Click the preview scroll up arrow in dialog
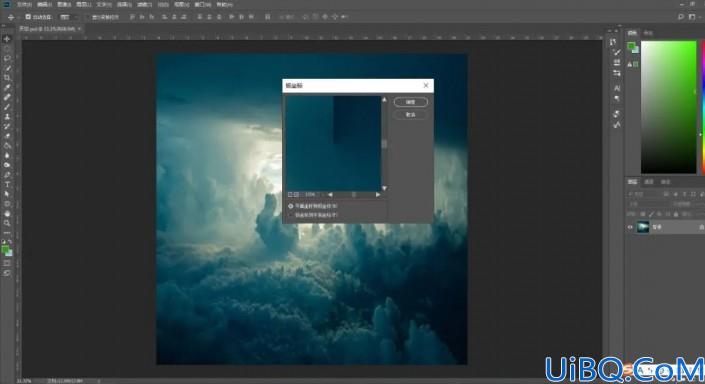 point(384,99)
